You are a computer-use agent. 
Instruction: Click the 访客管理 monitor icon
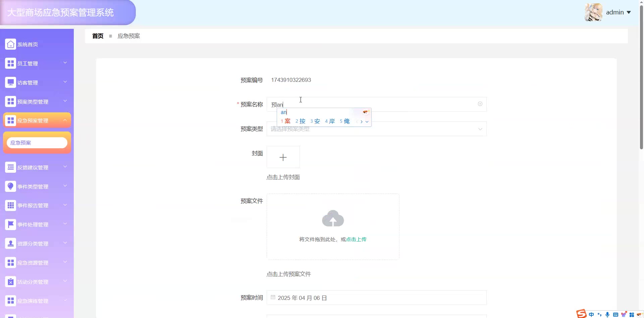pos(10,83)
